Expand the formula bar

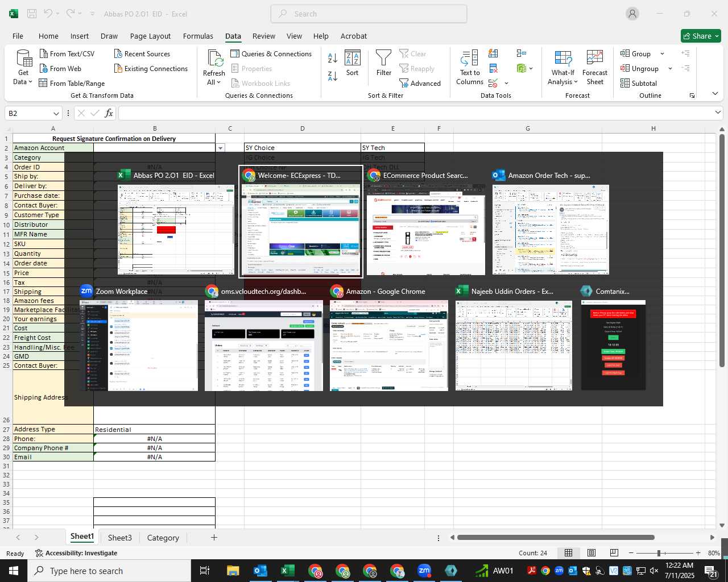click(718, 113)
